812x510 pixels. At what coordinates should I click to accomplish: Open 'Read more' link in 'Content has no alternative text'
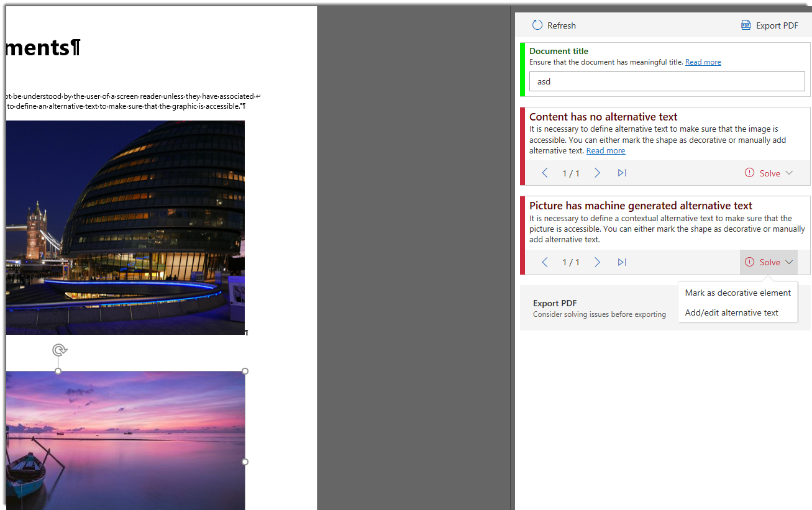[x=606, y=151]
